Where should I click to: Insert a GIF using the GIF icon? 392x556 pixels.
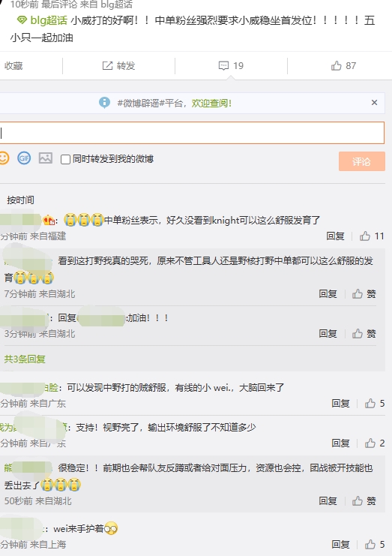[24, 158]
